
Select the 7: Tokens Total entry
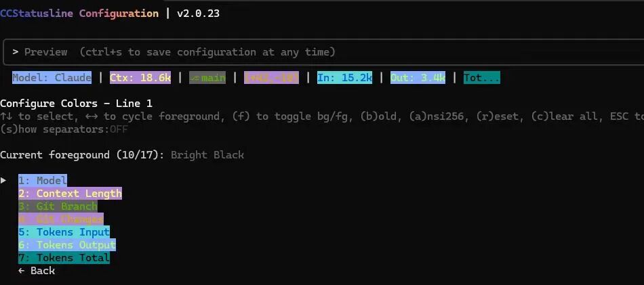64,258
